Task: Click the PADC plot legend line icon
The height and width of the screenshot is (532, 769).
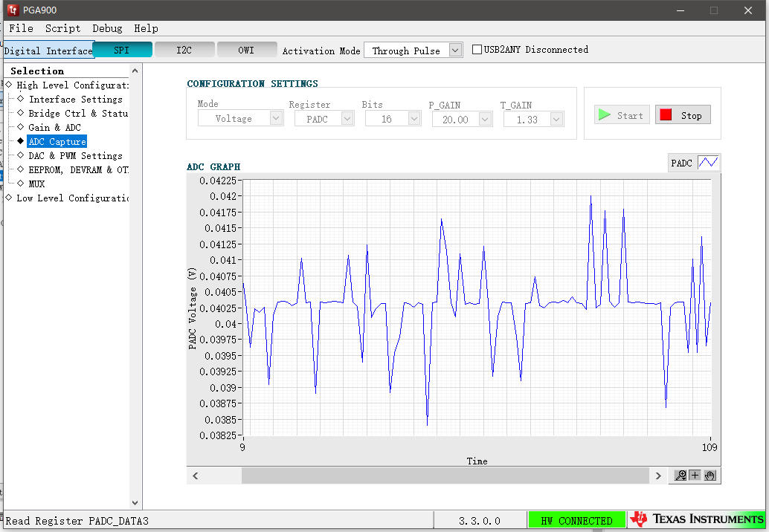Action: [708, 163]
